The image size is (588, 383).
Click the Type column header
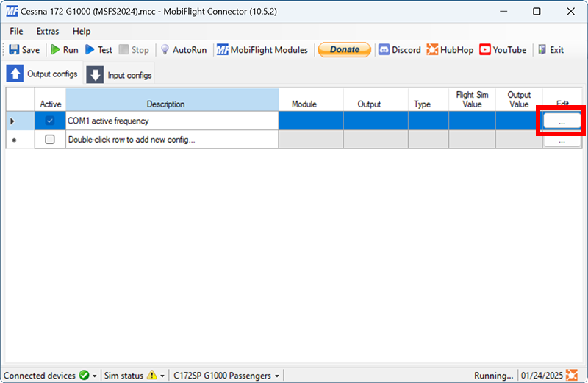429,100
